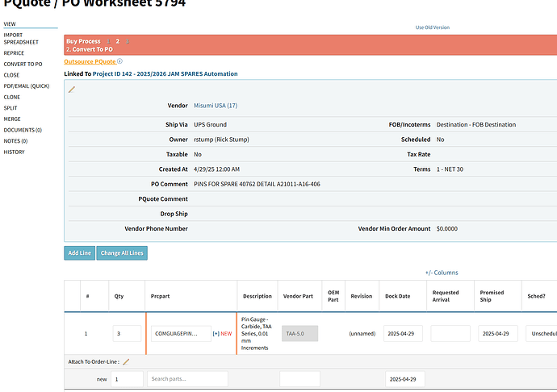557x392 pixels.
Task: Click the info icon beside Outsource PQuote
Action: click(119, 61)
